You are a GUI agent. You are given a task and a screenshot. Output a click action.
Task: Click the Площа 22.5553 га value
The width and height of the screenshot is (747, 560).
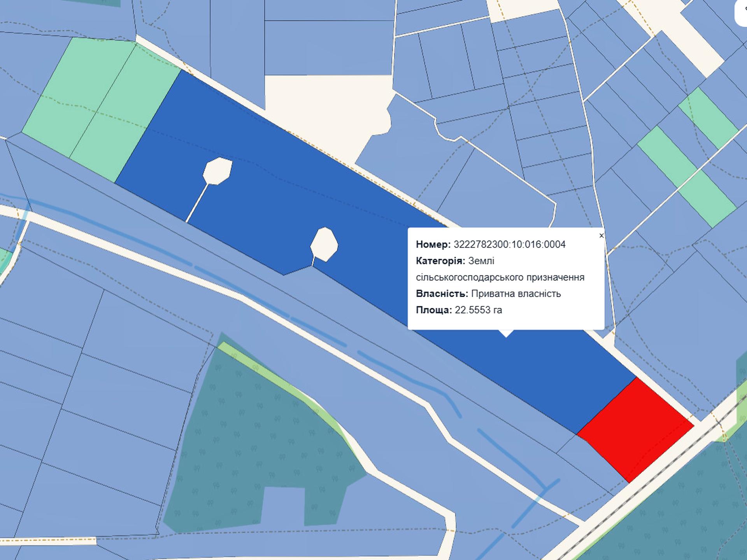click(478, 310)
